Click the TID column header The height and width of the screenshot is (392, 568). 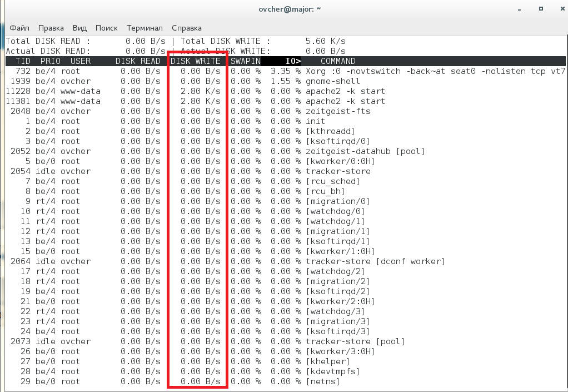click(x=23, y=61)
